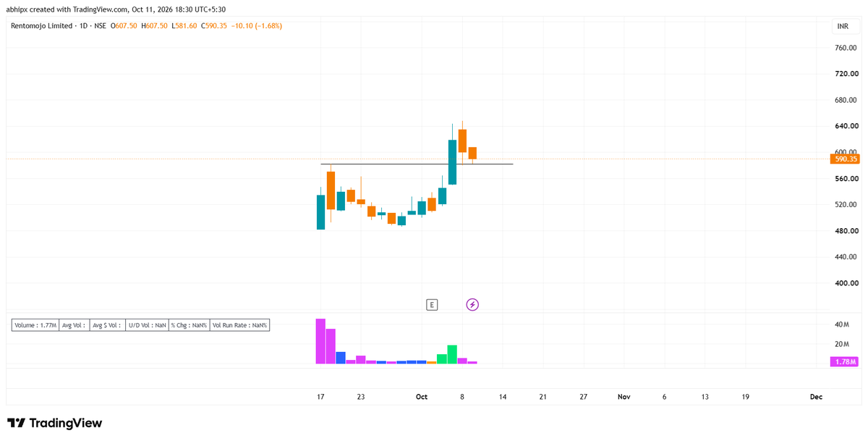Click the 'Avg Vol :' table cell
868x441 pixels.
[74, 325]
